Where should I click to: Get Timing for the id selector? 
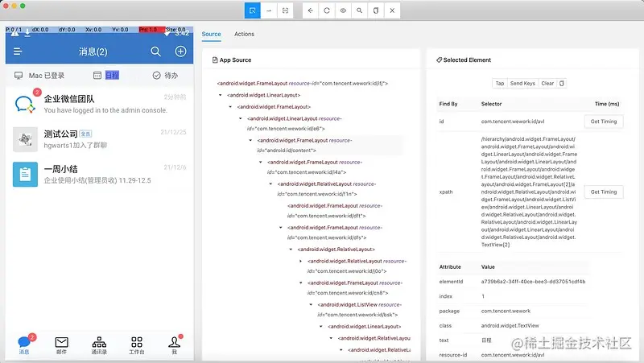pyautogui.click(x=604, y=122)
